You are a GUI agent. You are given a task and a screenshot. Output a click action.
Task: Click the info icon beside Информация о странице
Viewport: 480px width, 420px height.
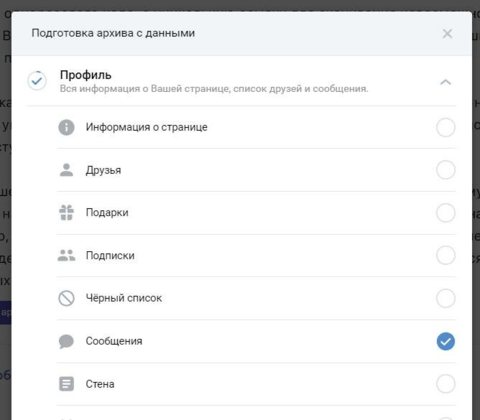point(66,127)
